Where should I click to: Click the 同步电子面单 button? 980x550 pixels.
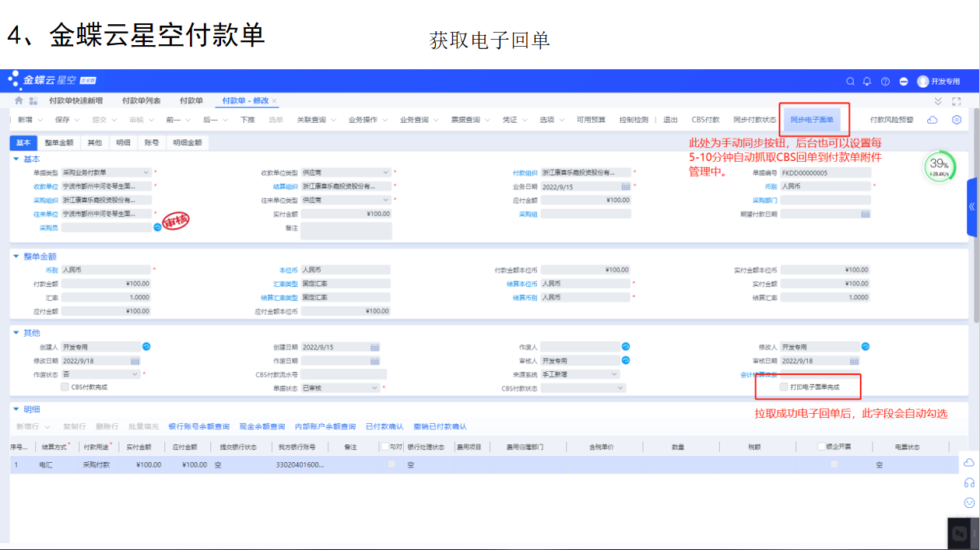(812, 120)
